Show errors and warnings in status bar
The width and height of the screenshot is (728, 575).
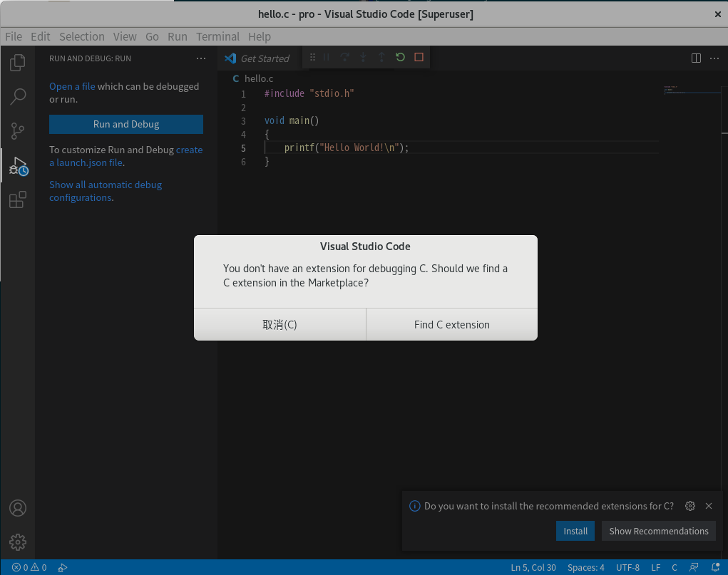tap(29, 567)
